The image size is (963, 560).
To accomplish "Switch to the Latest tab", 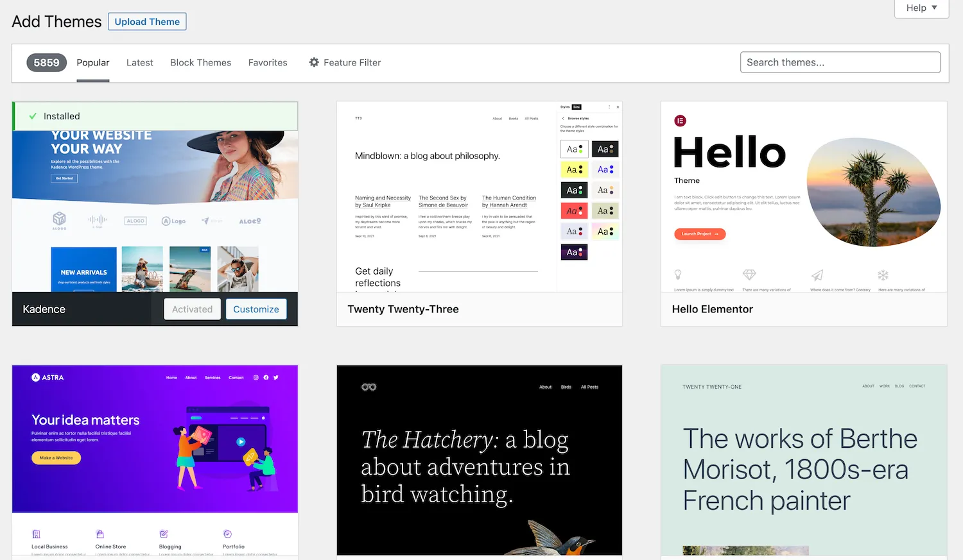I will pos(139,62).
